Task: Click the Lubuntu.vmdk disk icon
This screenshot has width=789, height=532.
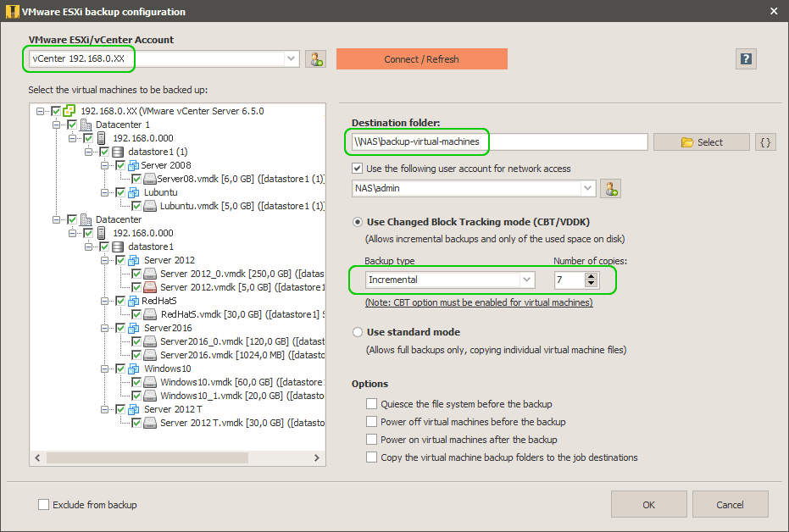Action: 149,206
